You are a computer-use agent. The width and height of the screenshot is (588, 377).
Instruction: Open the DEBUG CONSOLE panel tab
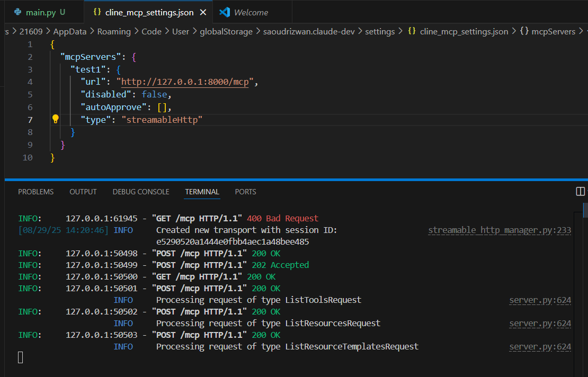(x=141, y=192)
